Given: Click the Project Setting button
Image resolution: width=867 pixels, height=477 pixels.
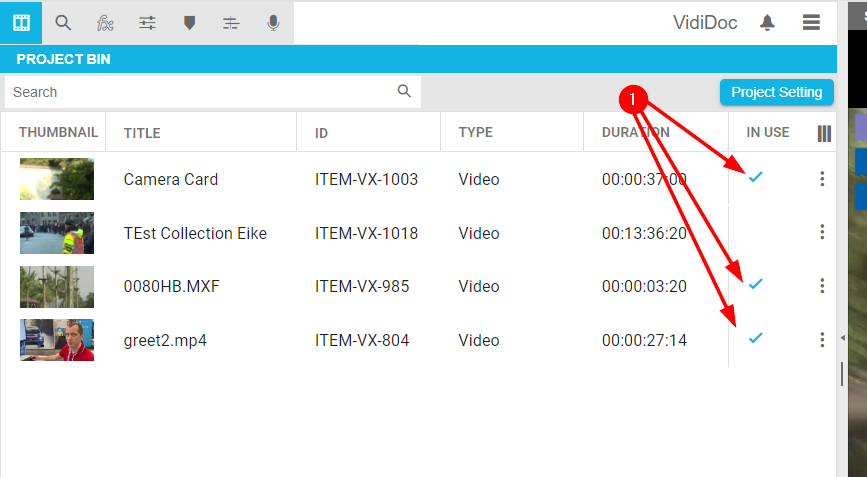Looking at the screenshot, I should pos(776,92).
